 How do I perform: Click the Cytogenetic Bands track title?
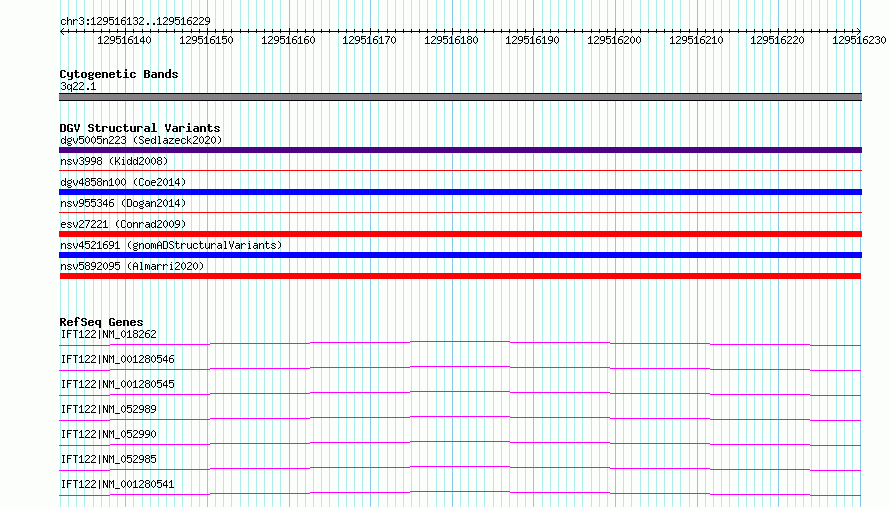pyautogui.click(x=119, y=74)
